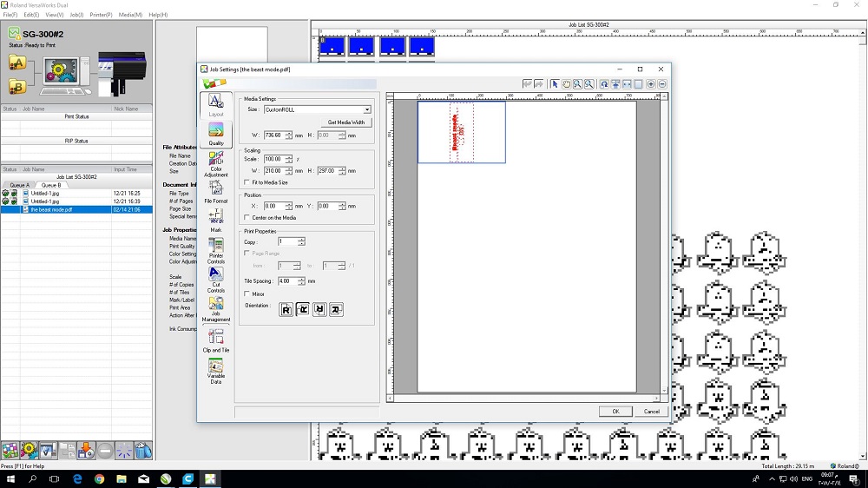This screenshot has width=868, height=488.
Task: Click the plus circle icon in preview toolbar
Action: pos(651,84)
